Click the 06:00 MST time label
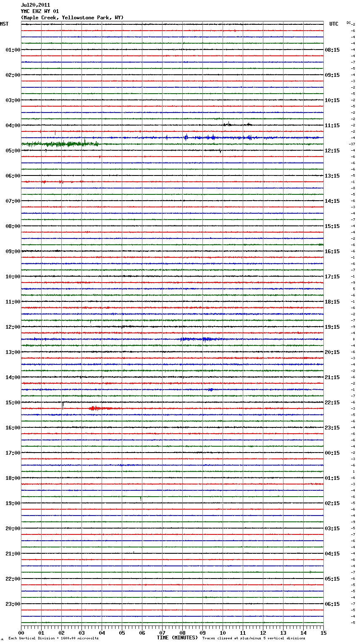 pyautogui.click(x=13, y=176)
